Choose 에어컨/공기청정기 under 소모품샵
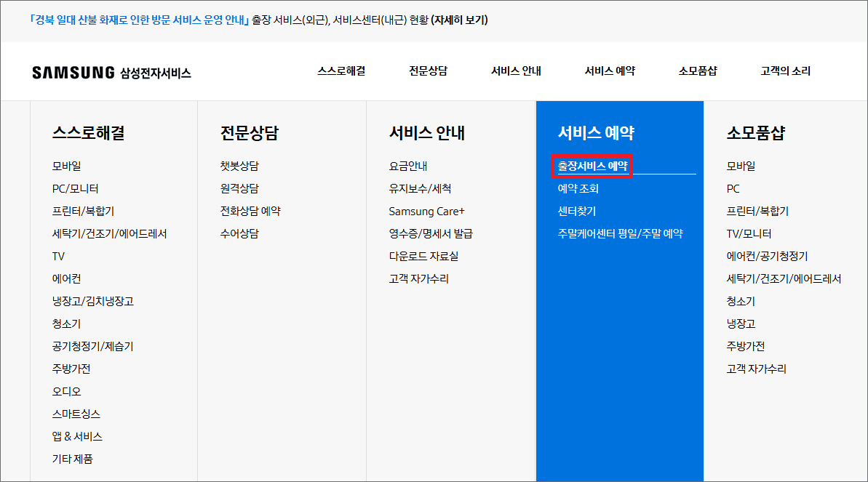Viewport: 868px width, 482px height. tap(768, 256)
